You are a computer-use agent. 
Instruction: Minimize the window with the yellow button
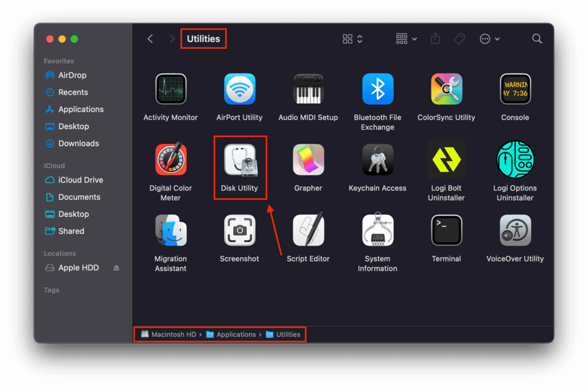point(62,39)
